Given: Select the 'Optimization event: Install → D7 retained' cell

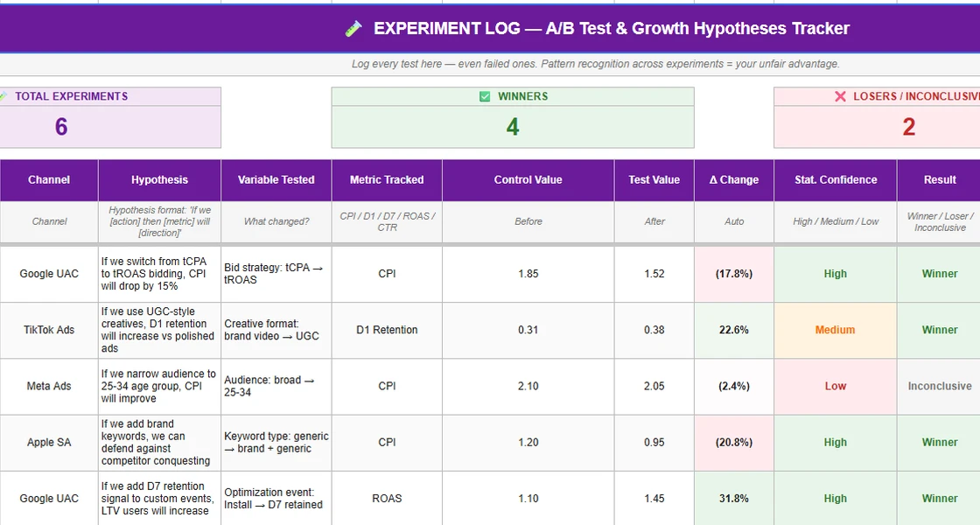Looking at the screenshot, I should (276, 498).
